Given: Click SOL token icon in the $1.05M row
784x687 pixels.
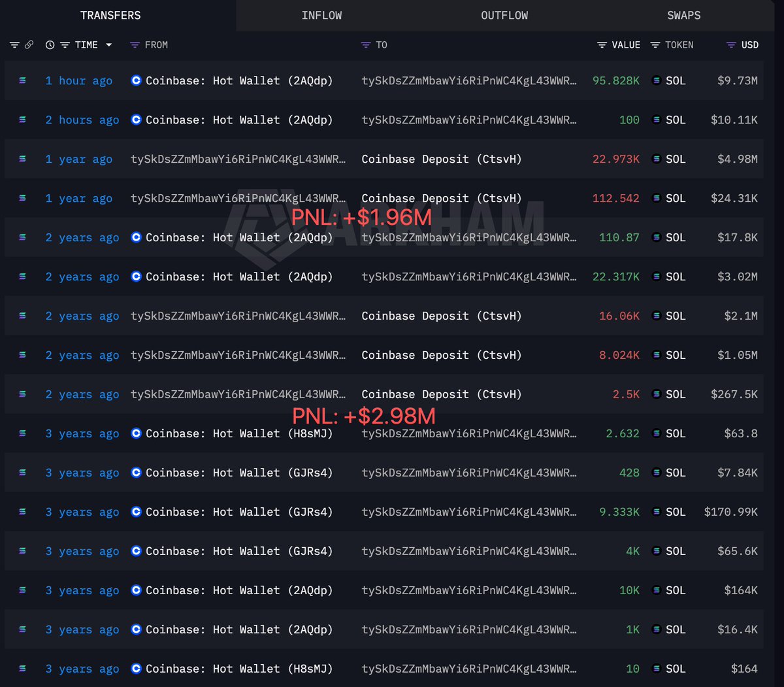Looking at the screenshot, I should [x=657, y=356].
